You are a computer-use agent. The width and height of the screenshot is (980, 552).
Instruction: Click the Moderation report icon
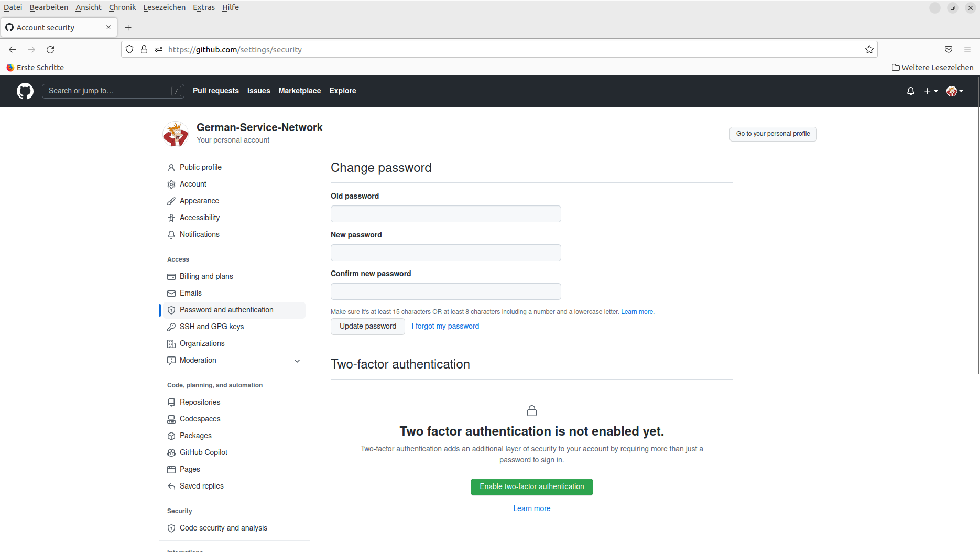(x=171, y=361)
